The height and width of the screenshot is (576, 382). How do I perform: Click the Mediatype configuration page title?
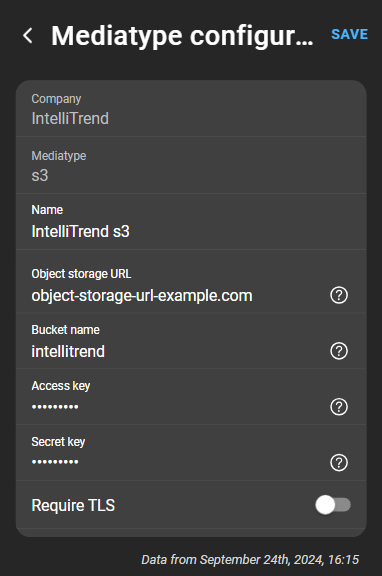182,36
